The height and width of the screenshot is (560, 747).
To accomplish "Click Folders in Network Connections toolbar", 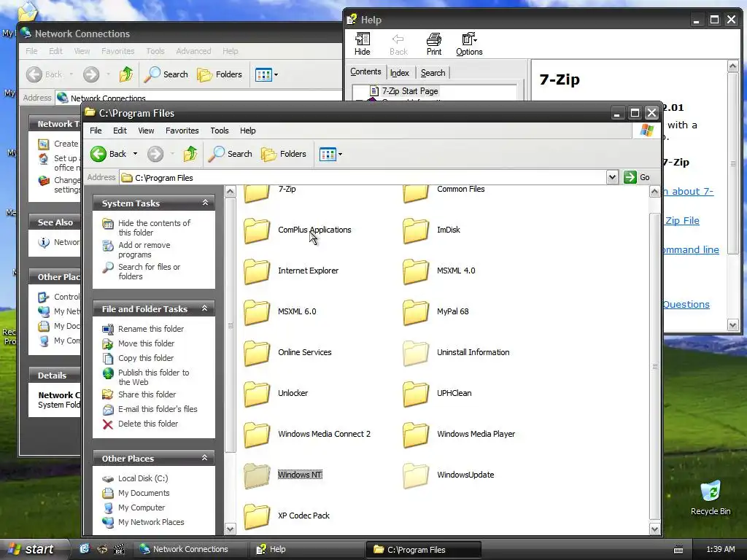I will (x=220, y=74).
